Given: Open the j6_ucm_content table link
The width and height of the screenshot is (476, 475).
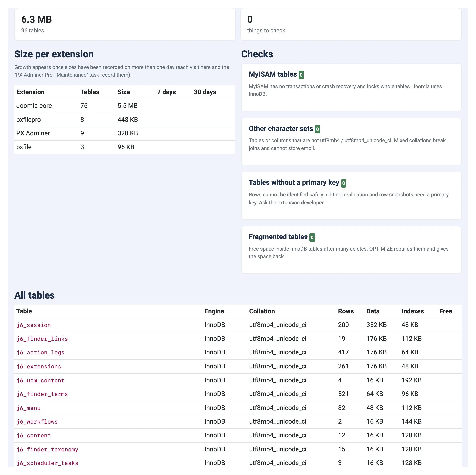Looking at the screenshot, I should 40,380.
